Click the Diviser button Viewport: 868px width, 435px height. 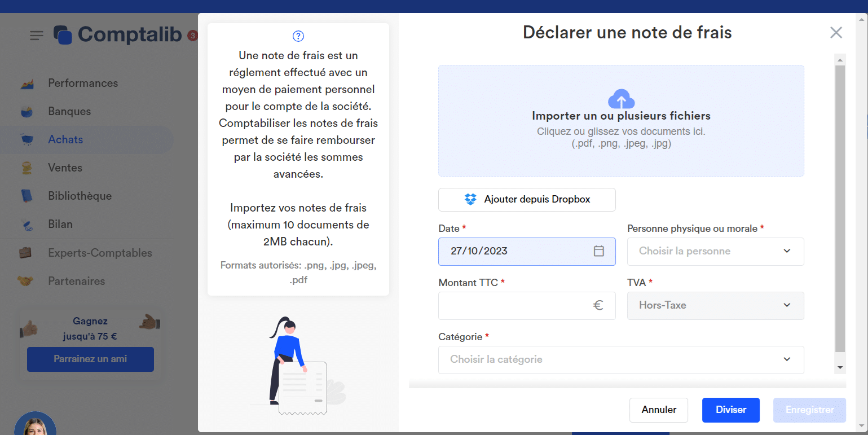(x=730, y=410)
